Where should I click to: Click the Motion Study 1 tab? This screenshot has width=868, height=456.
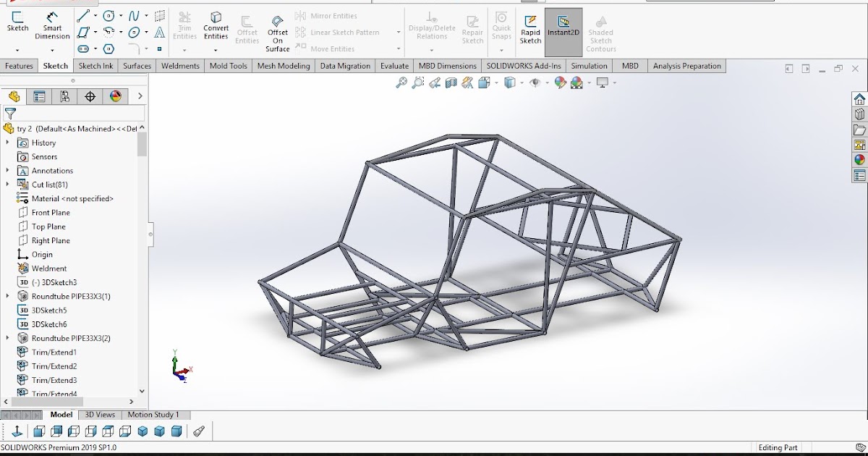[155, 415]
